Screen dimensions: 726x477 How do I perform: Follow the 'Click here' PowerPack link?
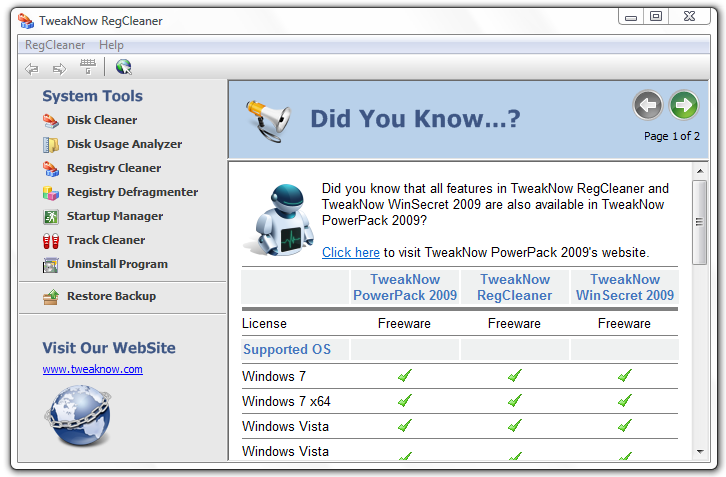(x=350, y=252)
